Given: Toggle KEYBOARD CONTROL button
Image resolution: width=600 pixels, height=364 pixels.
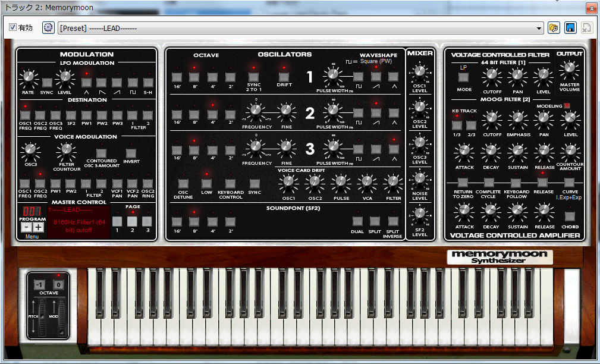Looking at the screenshot, I should [230, 184].
